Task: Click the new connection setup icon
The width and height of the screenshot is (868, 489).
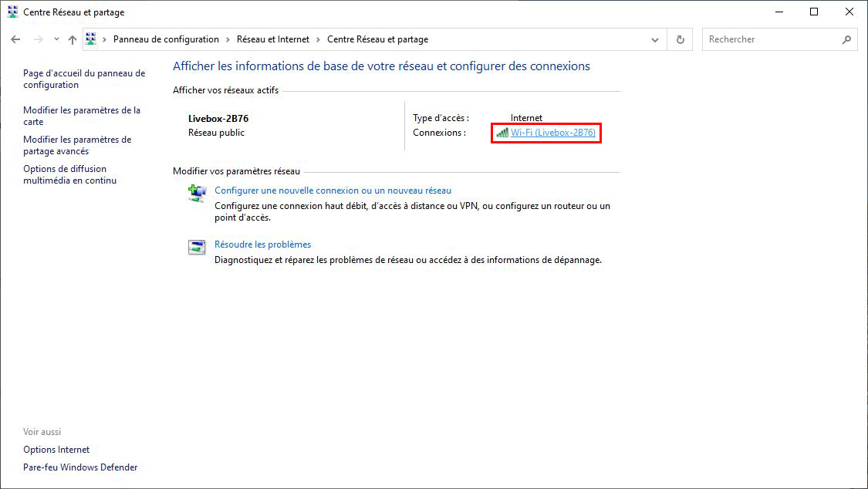Action: click(197, 194)
